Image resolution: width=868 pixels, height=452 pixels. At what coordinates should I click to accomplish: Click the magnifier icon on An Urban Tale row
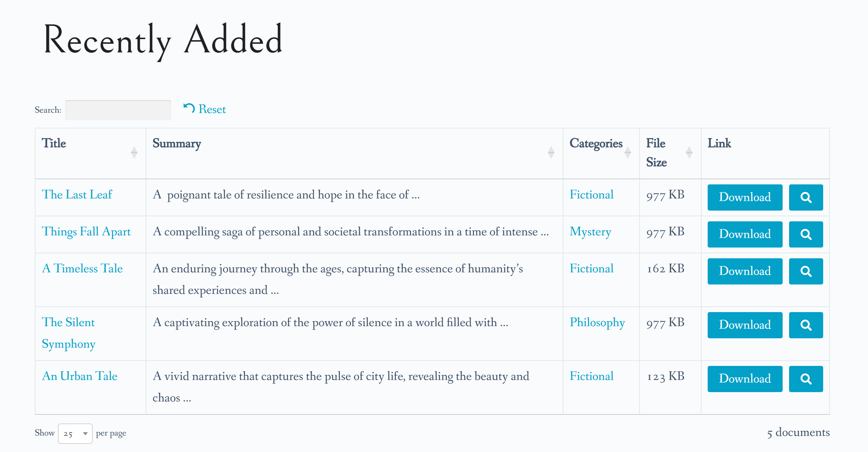806,379
